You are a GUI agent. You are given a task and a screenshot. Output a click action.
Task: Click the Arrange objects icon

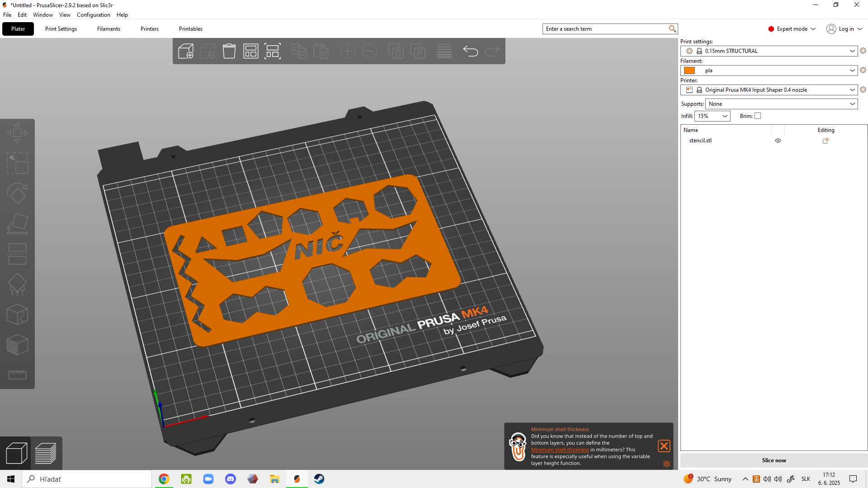[251, 51]
